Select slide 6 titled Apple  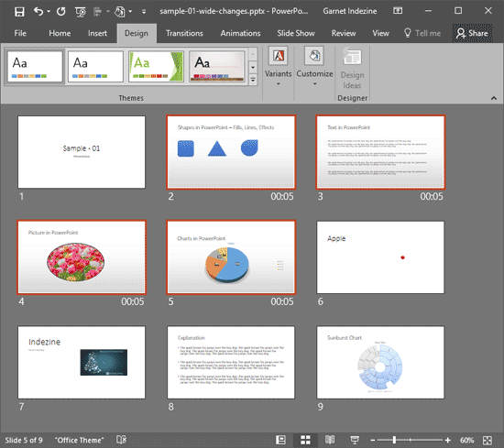pos(380,257)
